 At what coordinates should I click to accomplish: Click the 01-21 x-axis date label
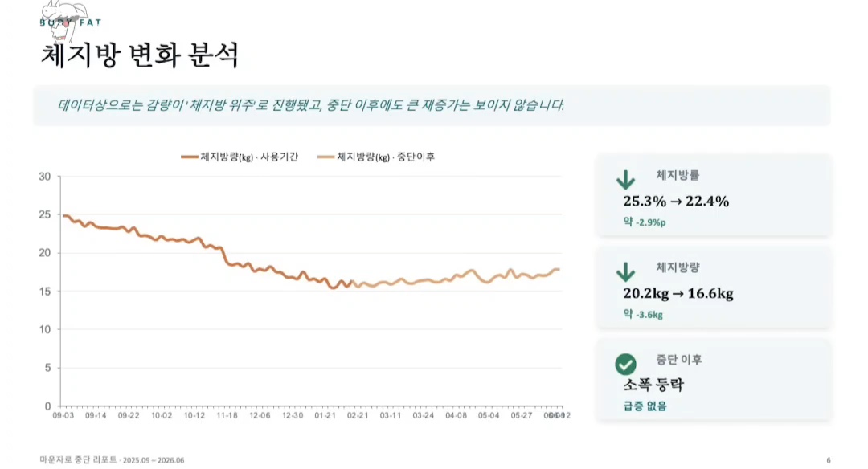pyautogui.click(x=325, y=415)
